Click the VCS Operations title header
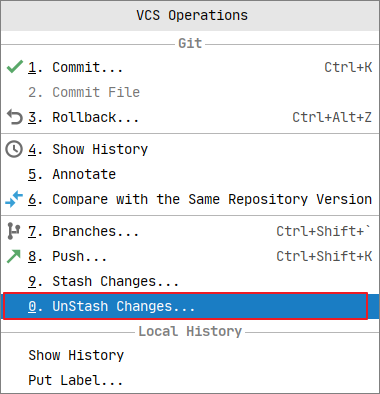 click(192, 15)
